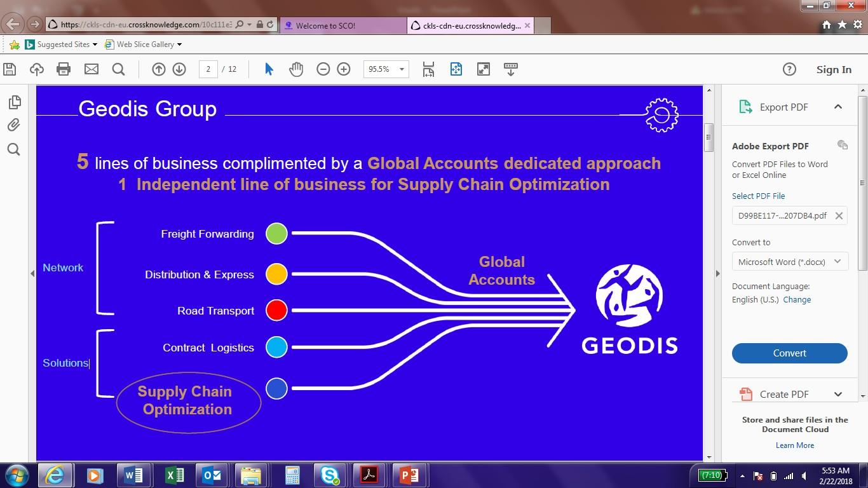Open Adobe help question mark
This screenshot has height=488, width=868.
(x=789, y=69)
